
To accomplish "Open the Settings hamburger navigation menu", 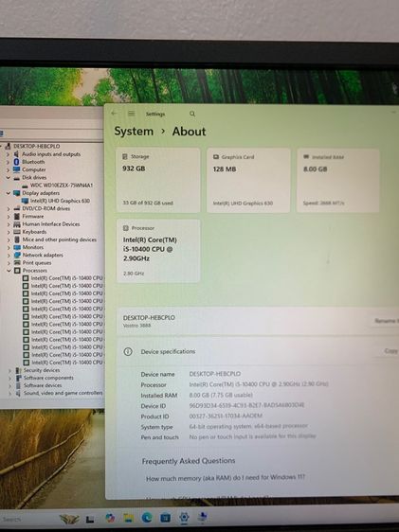I will [x=132, y=114].
